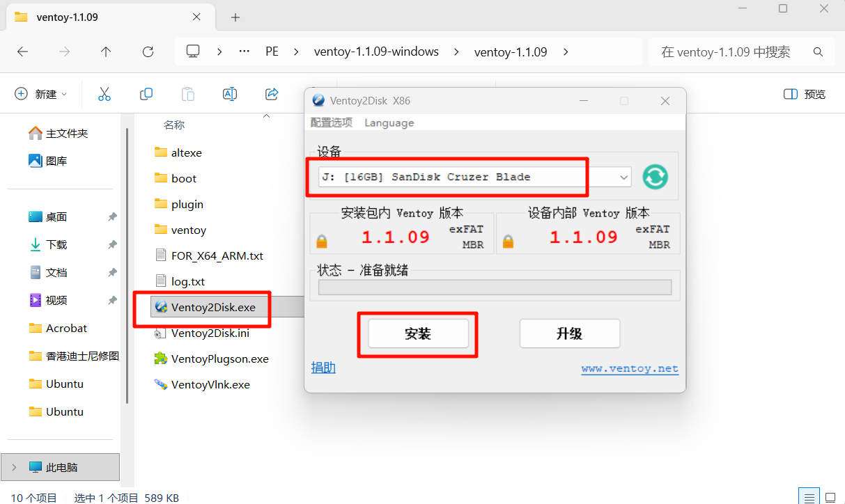Unpin 桌面 using its pin icon
The width and height of the screenshot is (845, 504).
[112, 217]
